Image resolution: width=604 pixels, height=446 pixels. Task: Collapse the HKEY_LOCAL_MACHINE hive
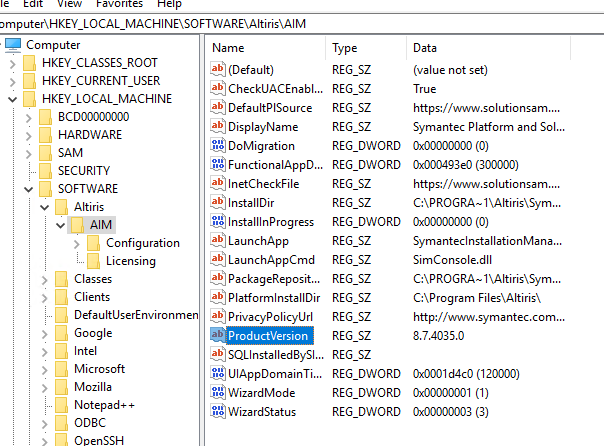click(x=13, y=99)
